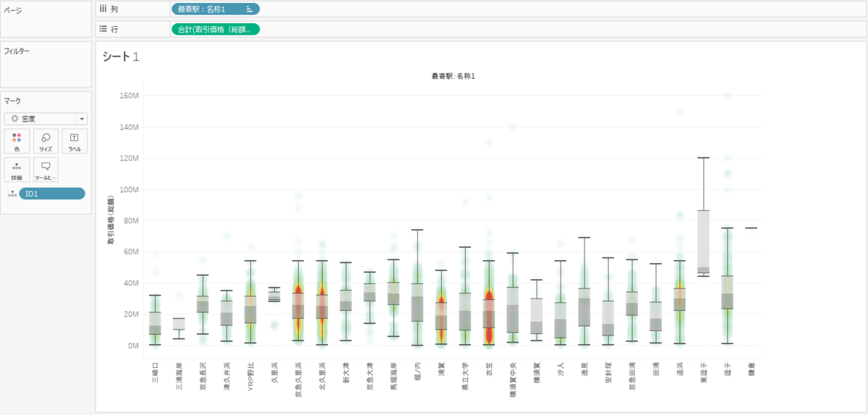Image resolution: width=868 pixels, height=415 pixels.
Task: Click the 列 (Columns) shelf icon
Action: (103, 9)
